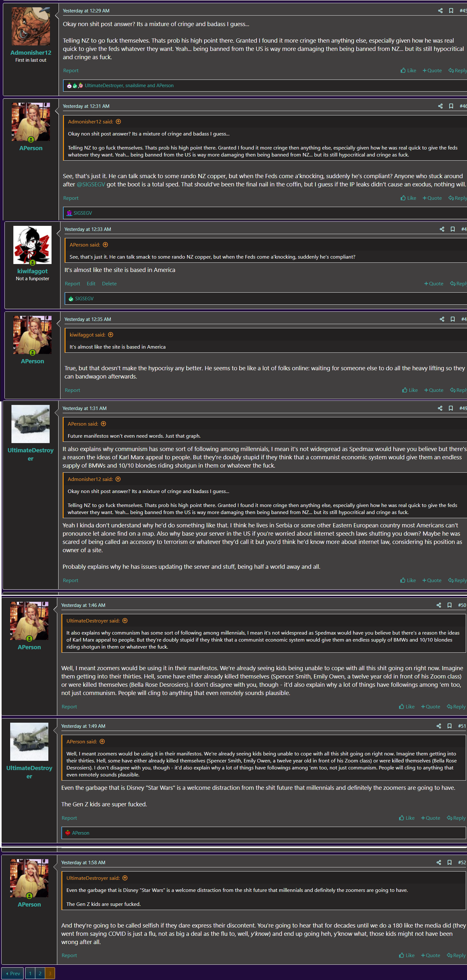The image size is (467, 980).
Task: Expand kiwifaggot quote via arrow icon
Action: click(111, 335)
